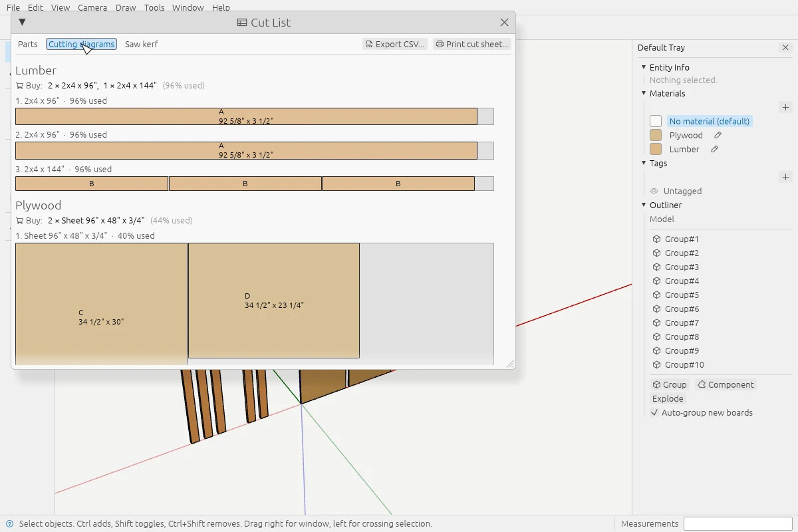Click the shopping cart icon under Plywood
The image size is (798, 532).
[19, 221]
